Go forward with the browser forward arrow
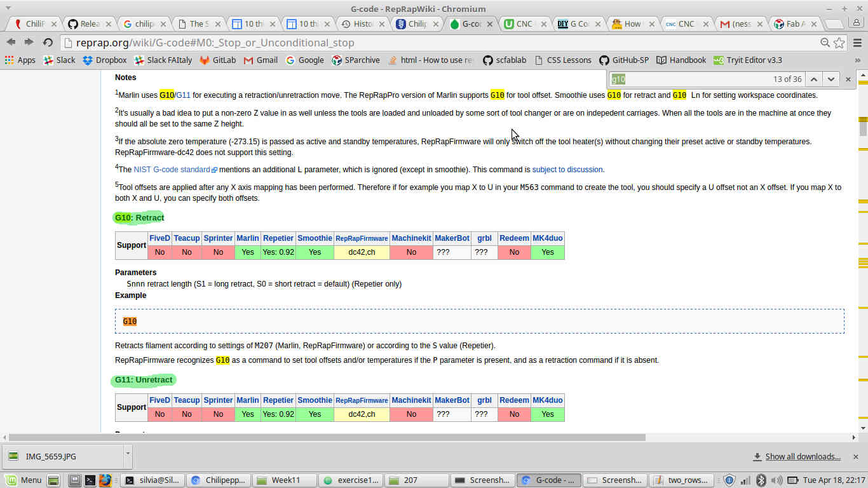The height and width of the screenshot is (488, 868). (x=29, y=42)
